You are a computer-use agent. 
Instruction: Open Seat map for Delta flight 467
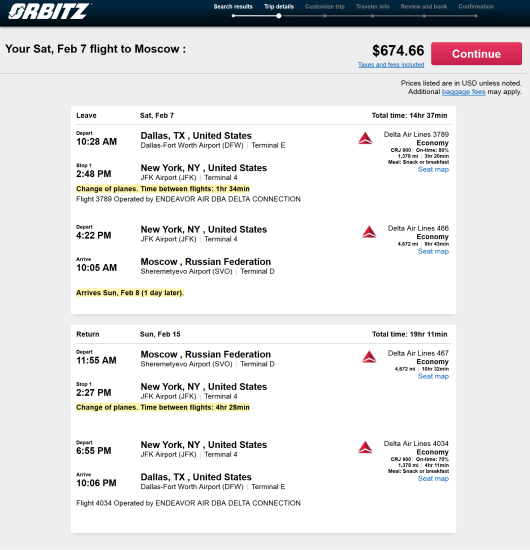click(x=433, y=376)
